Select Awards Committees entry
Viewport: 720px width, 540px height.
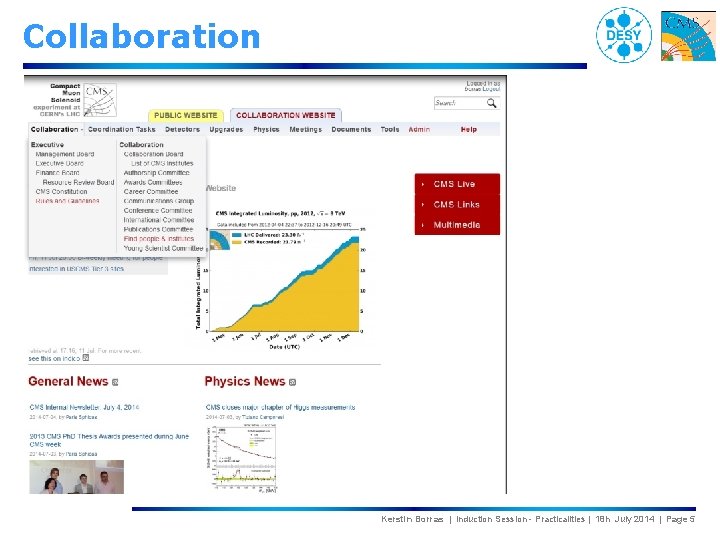[153, 182]
